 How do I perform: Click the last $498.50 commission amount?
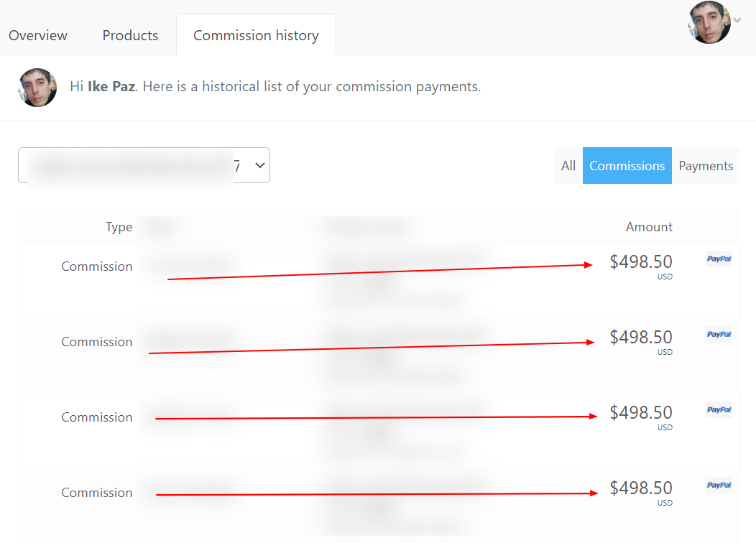641,488
